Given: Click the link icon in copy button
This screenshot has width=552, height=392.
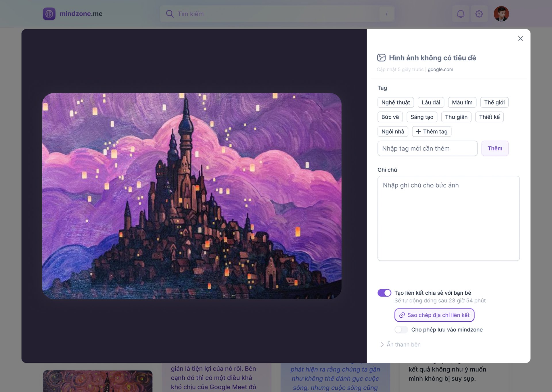Looking at the screenshot, I should pyautogui.click(x=402, y=315).
